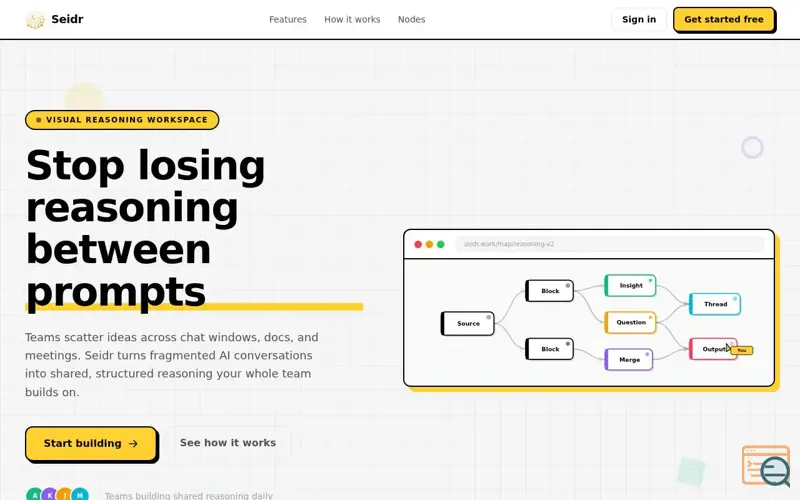This screenshot has width=800, height=500.
Task: Click the Seidr logo icon
Action: 35,20
